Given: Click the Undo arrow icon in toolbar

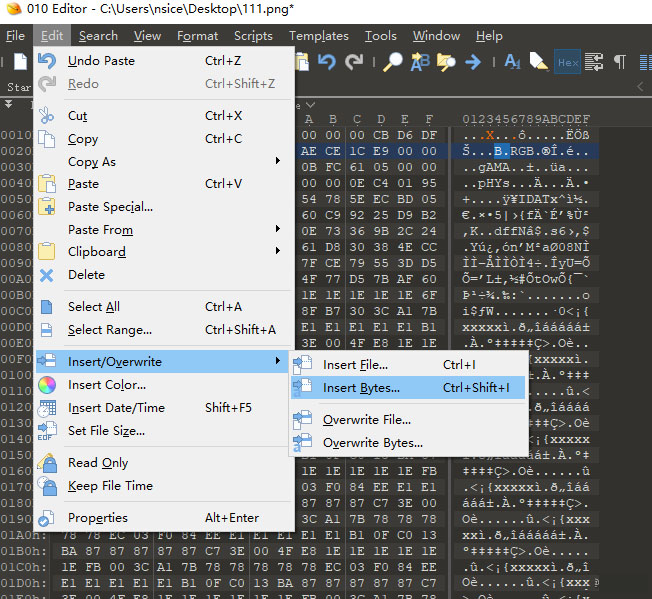Looking at the screenshot, I should [x=327, y=62].
